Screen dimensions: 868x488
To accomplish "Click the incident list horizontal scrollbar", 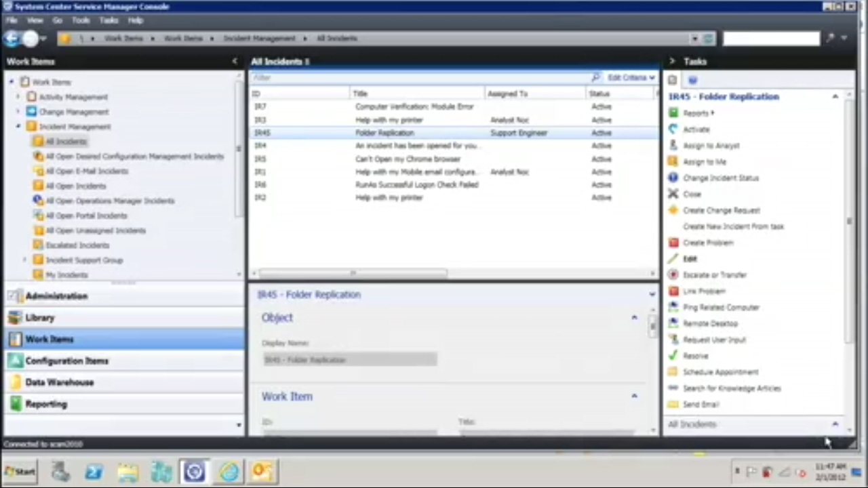I will click(x=353, y=273).
